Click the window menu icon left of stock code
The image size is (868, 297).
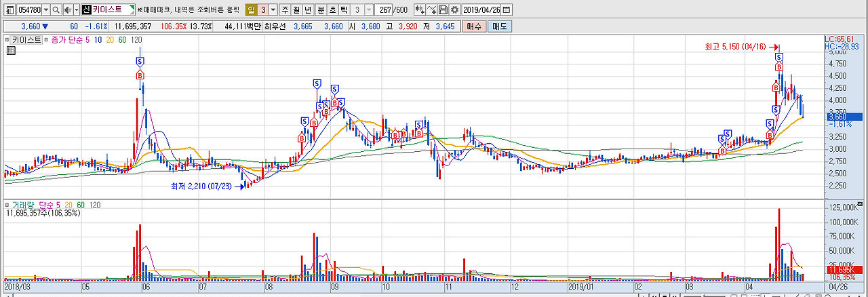click(x=9, y=9)
